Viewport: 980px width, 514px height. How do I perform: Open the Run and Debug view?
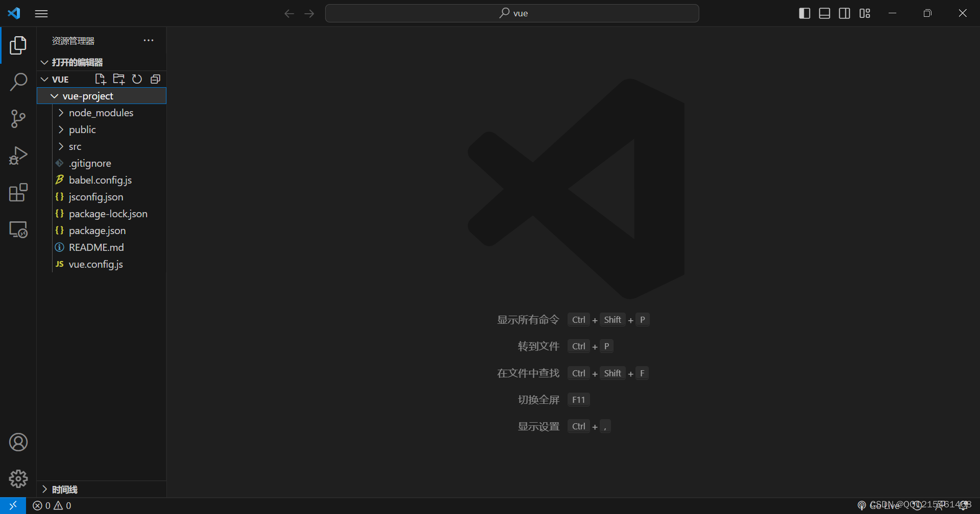click(18, 156)
